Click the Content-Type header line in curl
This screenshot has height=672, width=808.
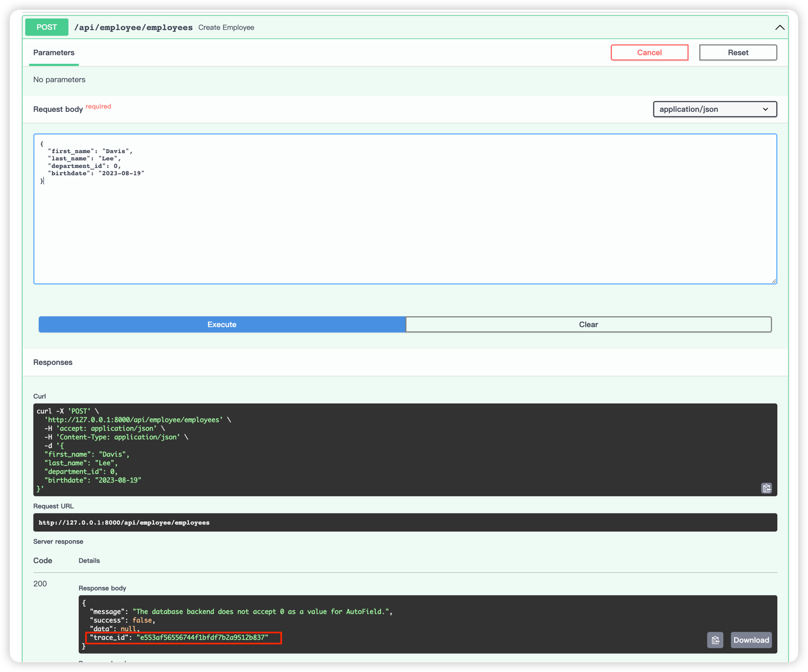click(116, 437)
